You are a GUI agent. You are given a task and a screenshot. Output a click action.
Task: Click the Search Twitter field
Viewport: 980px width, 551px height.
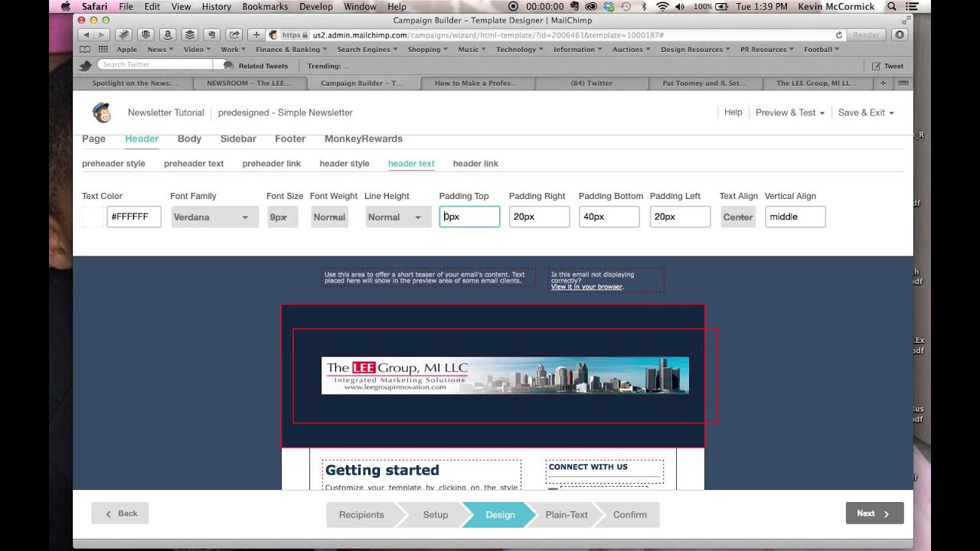point(155,65)
